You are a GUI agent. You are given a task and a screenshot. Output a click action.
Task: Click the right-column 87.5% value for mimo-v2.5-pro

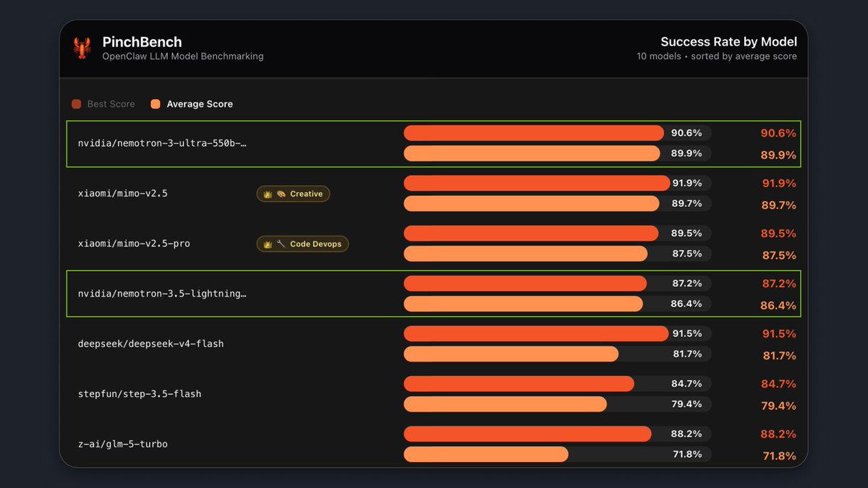tap(778, 254)
